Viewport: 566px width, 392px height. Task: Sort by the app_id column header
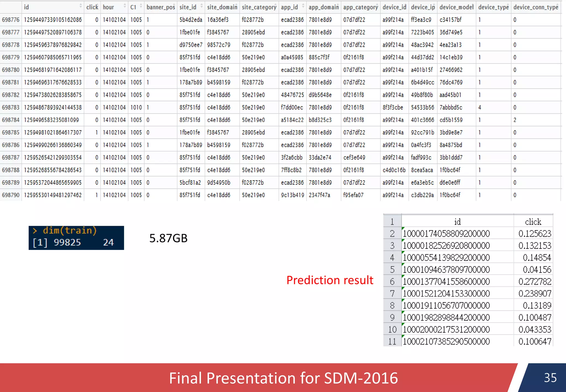(x=292, y=7)
